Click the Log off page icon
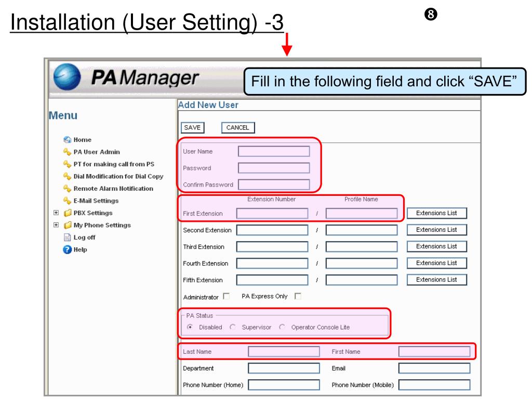The height and width of the screenshot is (399, 532). 67,237
